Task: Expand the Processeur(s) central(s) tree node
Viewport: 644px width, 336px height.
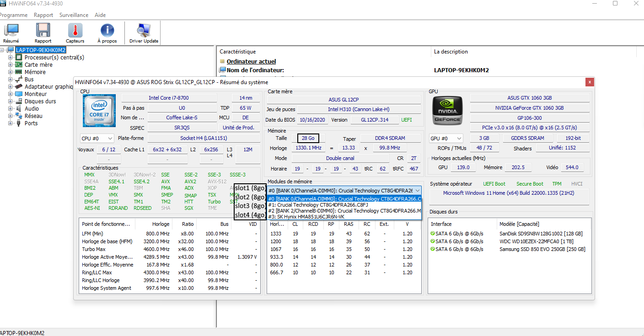Action: point(11,58)
